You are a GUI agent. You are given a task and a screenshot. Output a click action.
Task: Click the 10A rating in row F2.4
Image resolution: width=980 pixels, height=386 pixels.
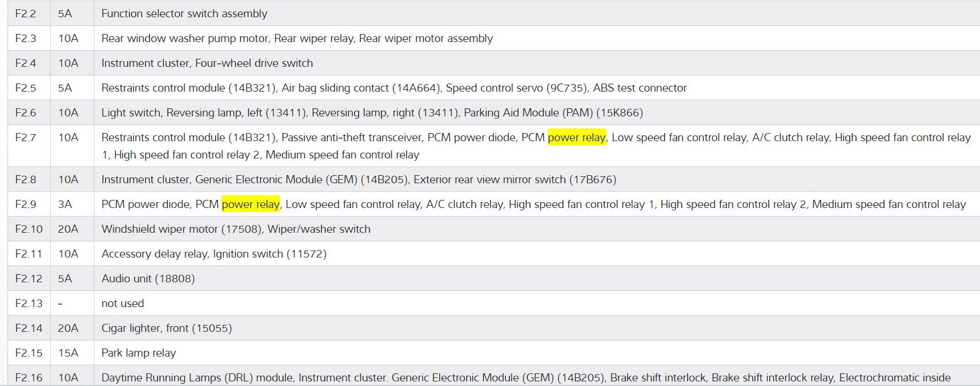click(x=68, y=63)
